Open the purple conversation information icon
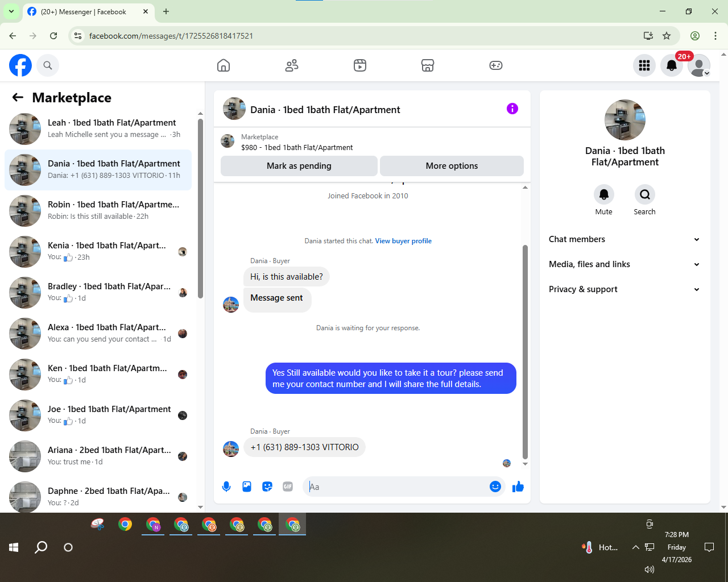The height and width of the screenshot is (582, 728). [512, 109]
